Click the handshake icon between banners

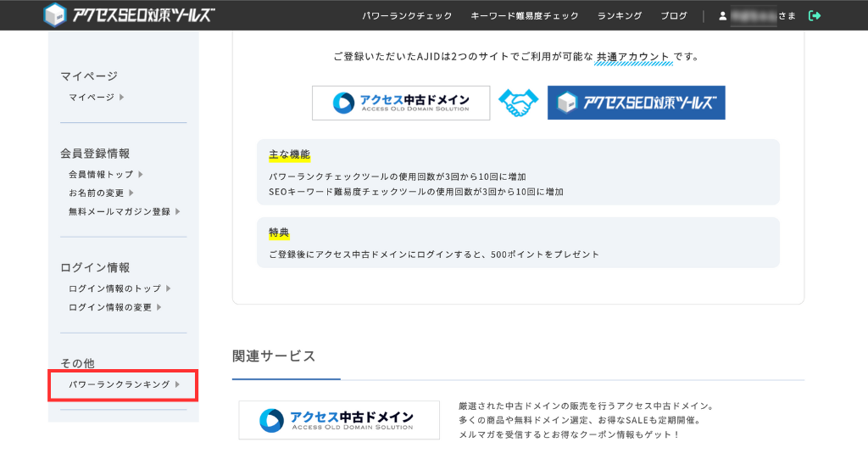tap(518, 103)
